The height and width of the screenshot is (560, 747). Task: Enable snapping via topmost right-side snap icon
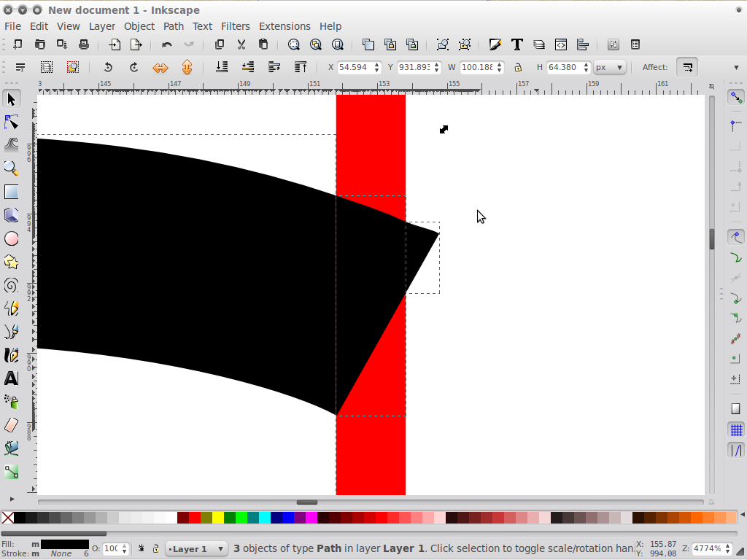(x=737, y=96)
